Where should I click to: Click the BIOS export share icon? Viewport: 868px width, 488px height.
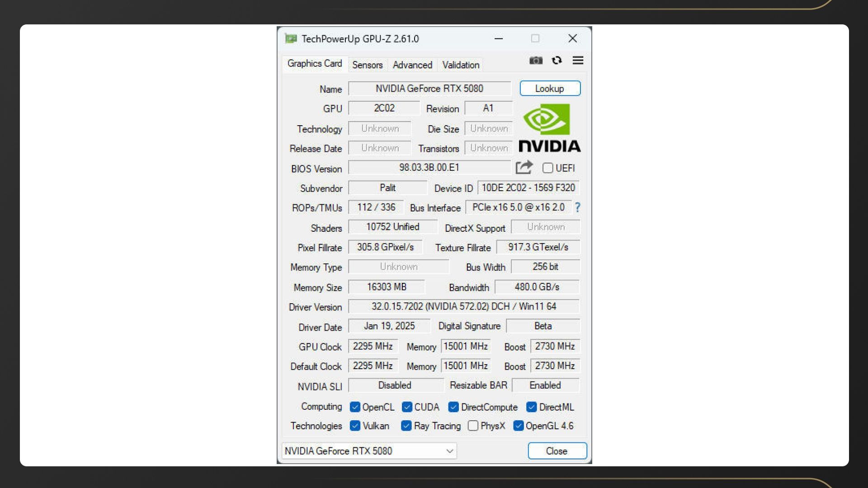click(524, 168)
